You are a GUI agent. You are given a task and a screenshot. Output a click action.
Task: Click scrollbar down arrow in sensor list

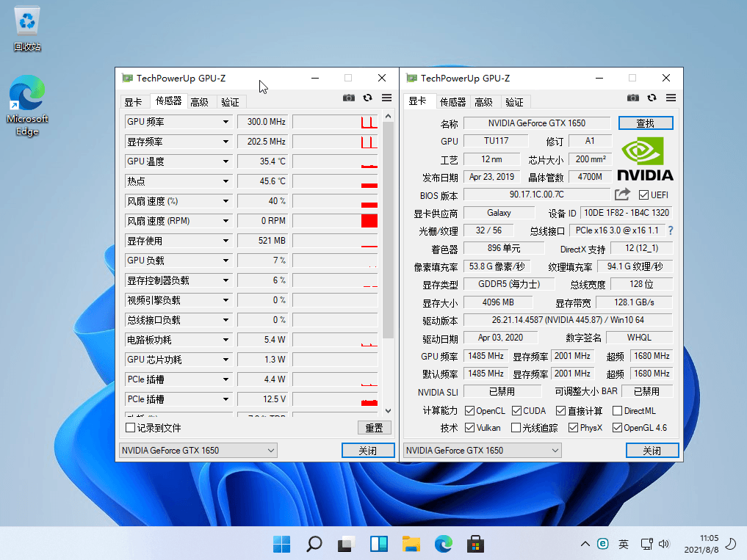pos(389,411)
